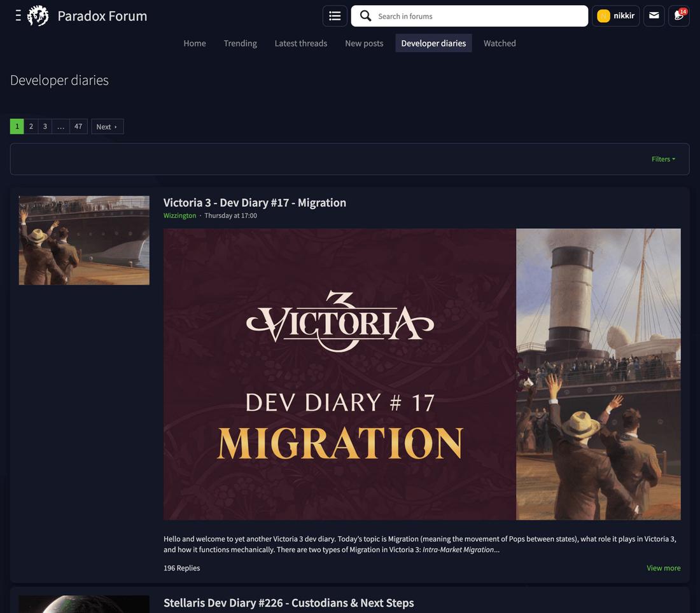Screen dimensions: 700x613
Task: Go to page 47 of diaries
Action: click(78, 127)
